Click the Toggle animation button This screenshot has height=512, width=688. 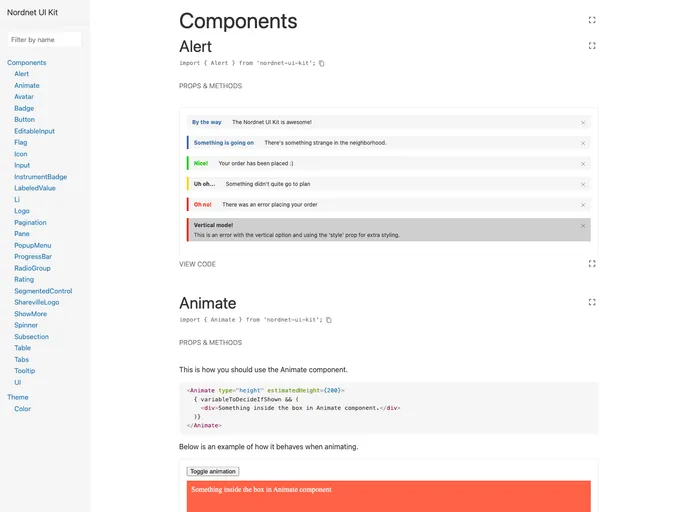pyautogui.click(x=213, y=471)
